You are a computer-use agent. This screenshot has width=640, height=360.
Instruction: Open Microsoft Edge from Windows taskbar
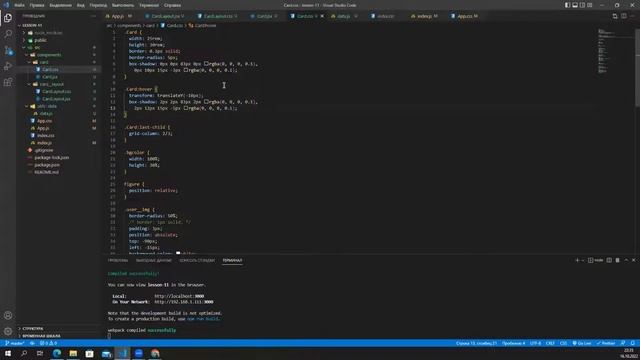click(x=57, y=353)
